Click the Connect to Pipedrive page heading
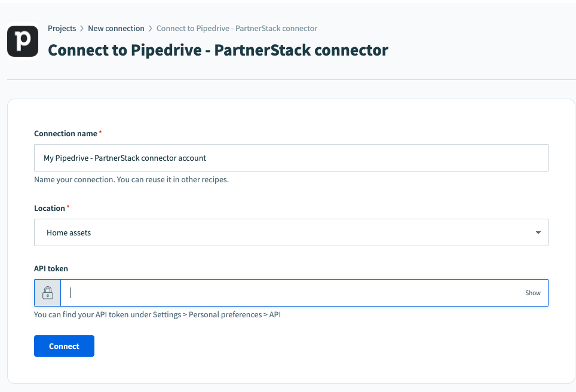Viewport: 576px width, 392px height. pyautogui.click(x=218, y=50)
